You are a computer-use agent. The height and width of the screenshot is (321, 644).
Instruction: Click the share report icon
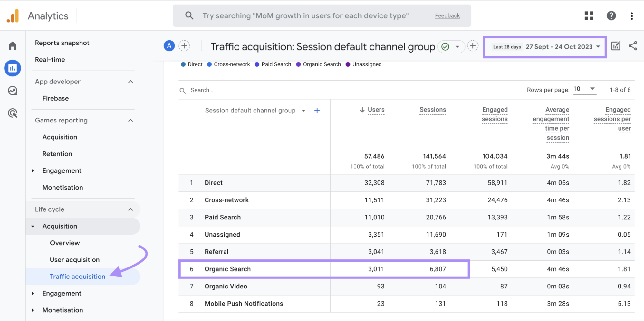633,46
